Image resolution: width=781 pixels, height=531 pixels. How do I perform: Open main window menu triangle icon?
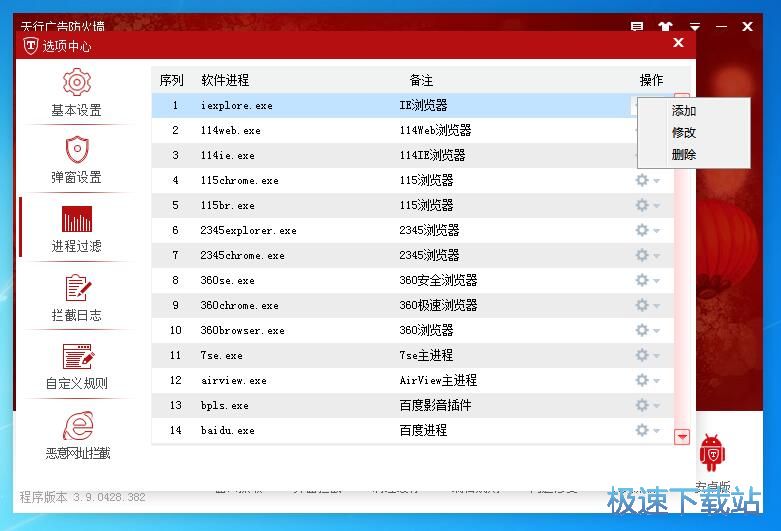click(x=695, y=26)
